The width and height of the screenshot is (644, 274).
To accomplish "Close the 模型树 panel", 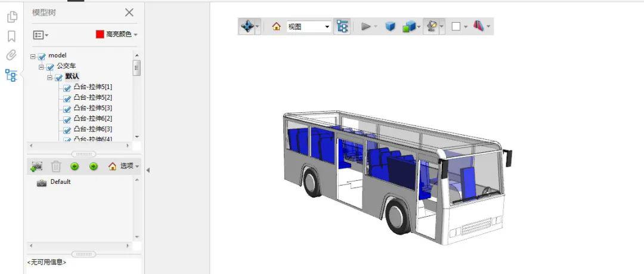I will tap(129, 12).
